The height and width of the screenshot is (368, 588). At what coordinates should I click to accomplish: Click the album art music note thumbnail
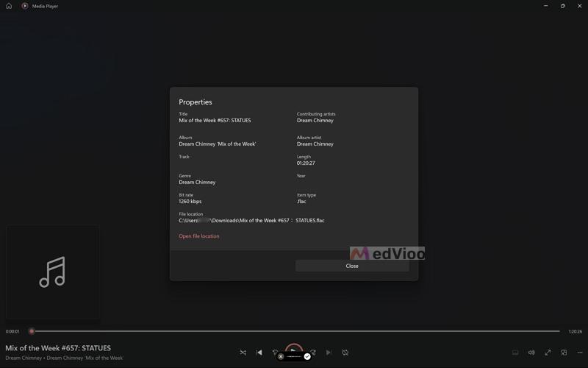52,272
